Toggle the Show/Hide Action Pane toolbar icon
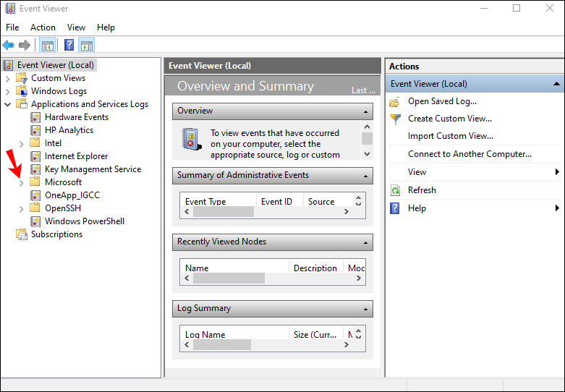565x392 pixels. tap(86, 45)
